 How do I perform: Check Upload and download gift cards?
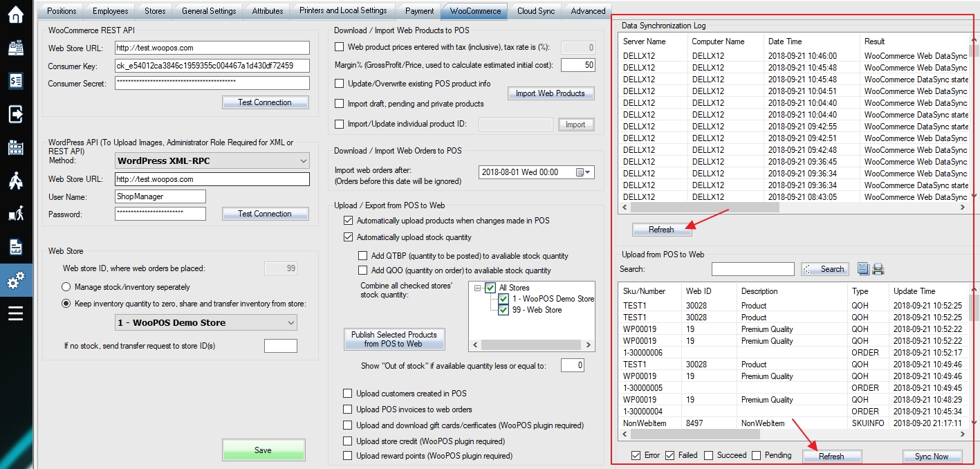pyautogui.click(x=348, y=425)
